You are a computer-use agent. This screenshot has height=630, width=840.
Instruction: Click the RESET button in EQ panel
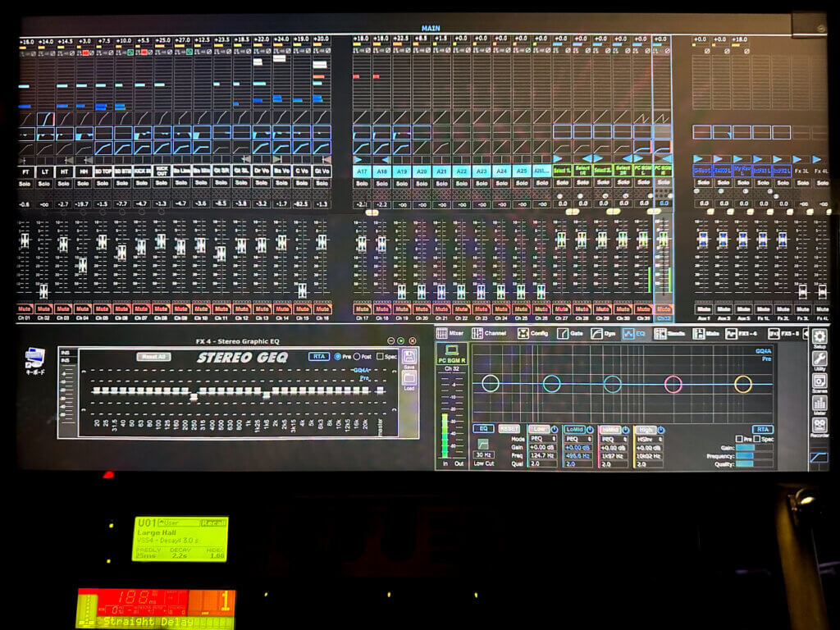(509, 429)
